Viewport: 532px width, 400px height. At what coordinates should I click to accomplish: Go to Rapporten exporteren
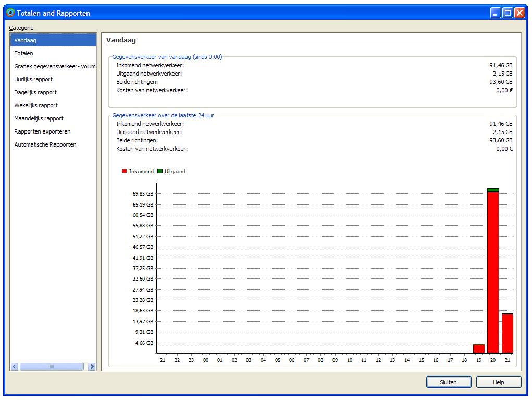pos(42,131)
